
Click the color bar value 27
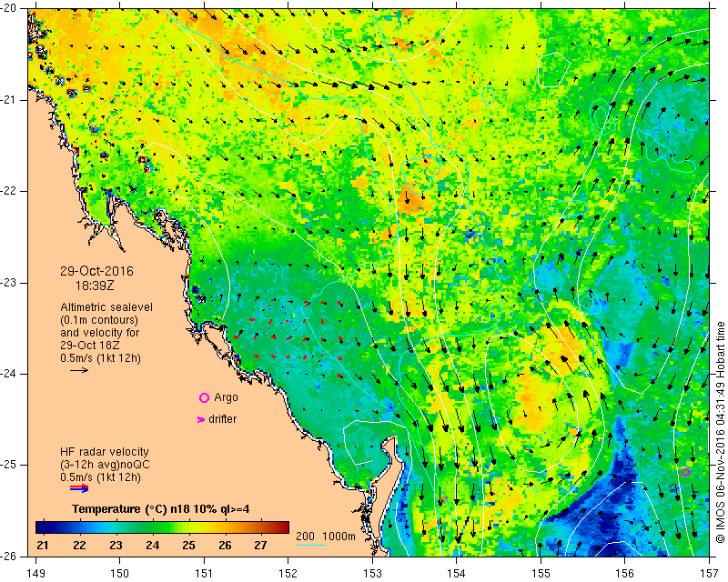click(260, 545)
